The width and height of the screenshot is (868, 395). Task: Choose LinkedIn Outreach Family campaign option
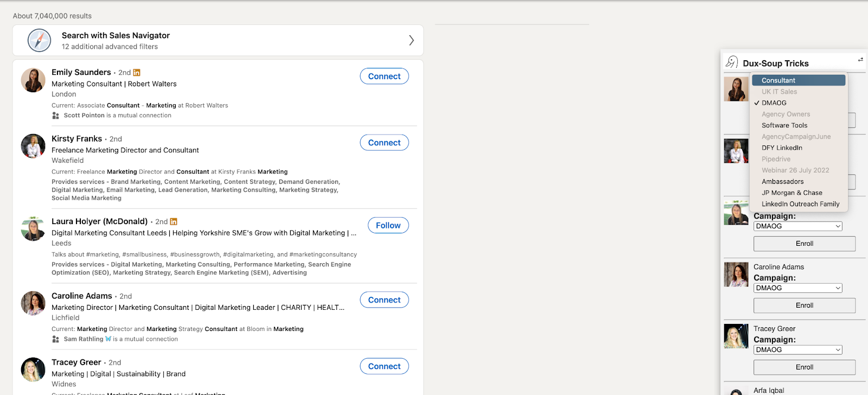point(799,204)
